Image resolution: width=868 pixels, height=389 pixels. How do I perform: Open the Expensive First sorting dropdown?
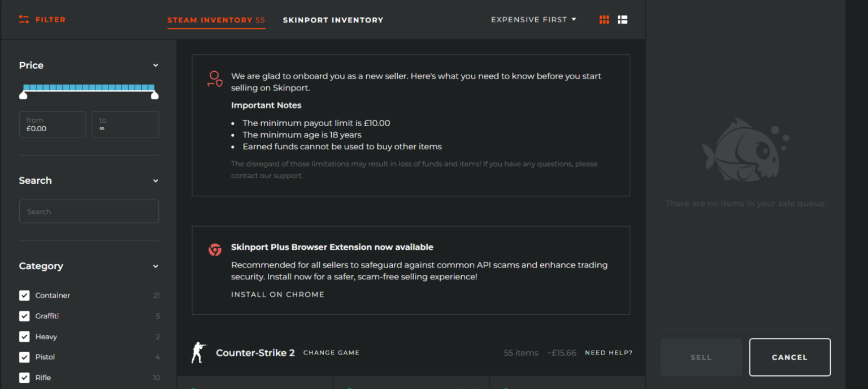[x=533, y=19]
